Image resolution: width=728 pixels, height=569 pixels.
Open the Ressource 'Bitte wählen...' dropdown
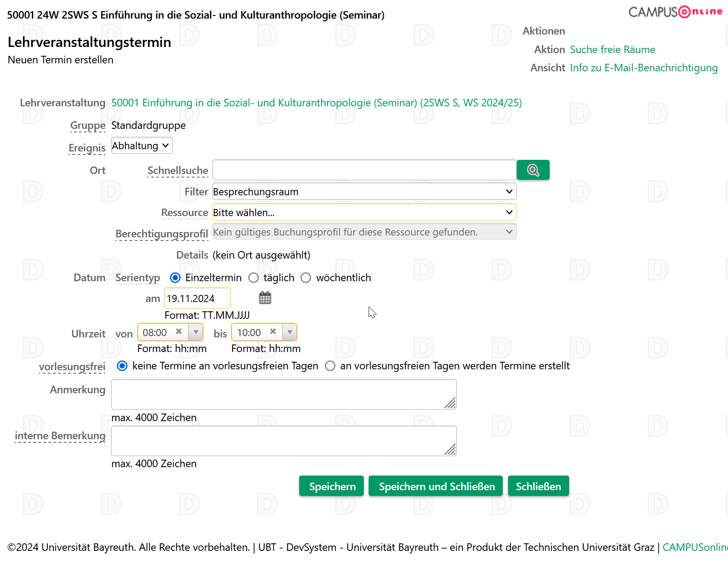tap(364, 212)
